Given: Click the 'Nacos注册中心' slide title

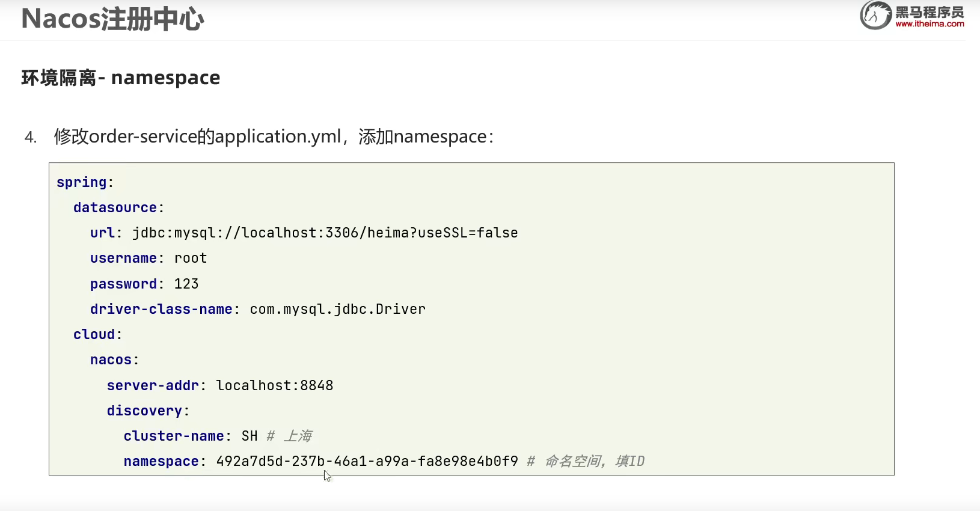Looking at the screenshot, I should (112, 19).
